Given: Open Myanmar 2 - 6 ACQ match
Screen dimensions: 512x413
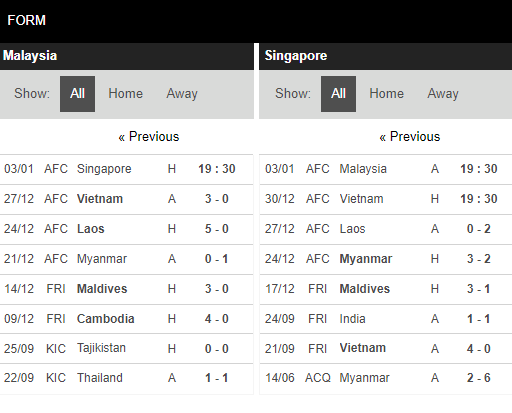Looking at the screenshot, I should point(386,378).
